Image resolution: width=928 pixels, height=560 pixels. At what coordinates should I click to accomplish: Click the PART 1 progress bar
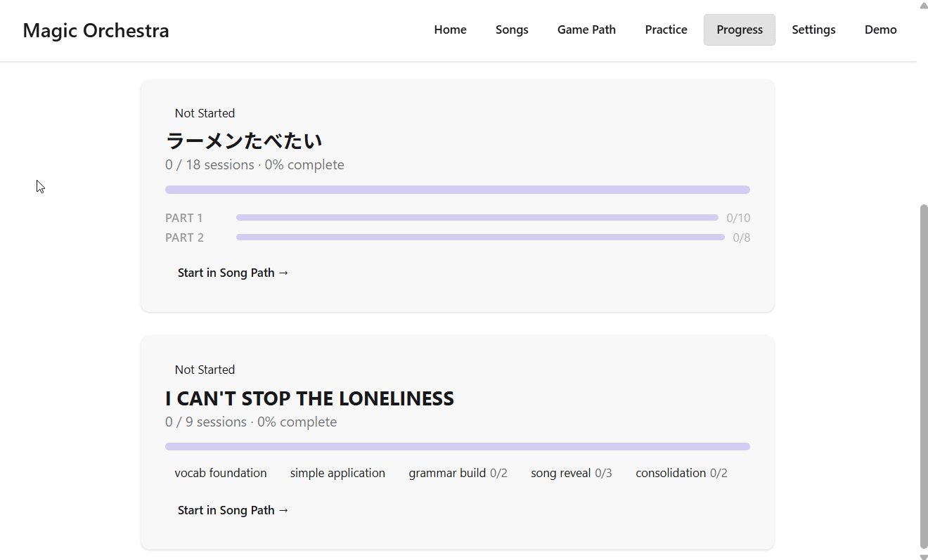[477, 218]
